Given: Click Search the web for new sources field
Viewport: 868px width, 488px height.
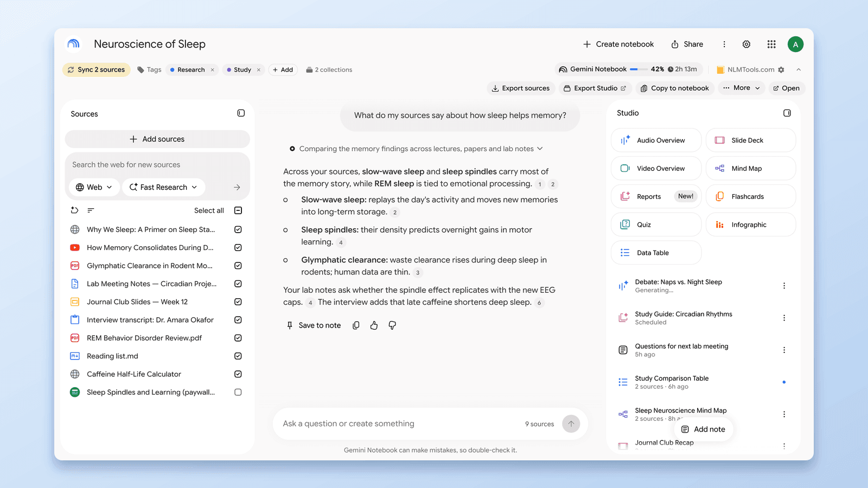Looking at the screenshot, I should (x=157, y=165).
